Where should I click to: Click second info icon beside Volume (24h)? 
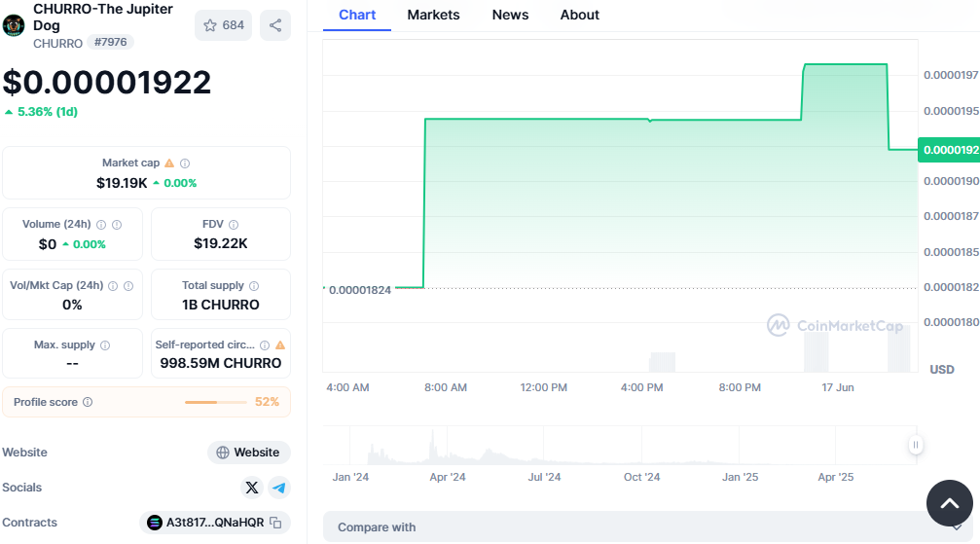pyautogui.click(x=117, y=225)
